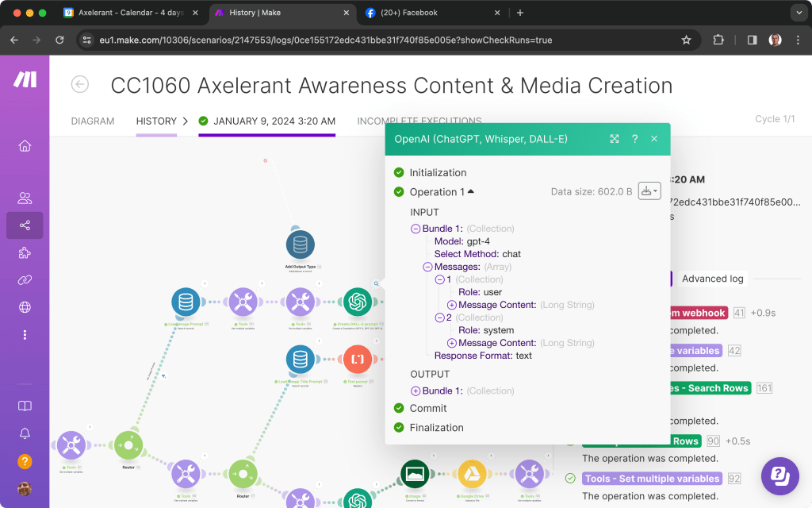Open the Scenarios share icon in sidebar
Screen dimensions: 812x508
coord(25,225)
